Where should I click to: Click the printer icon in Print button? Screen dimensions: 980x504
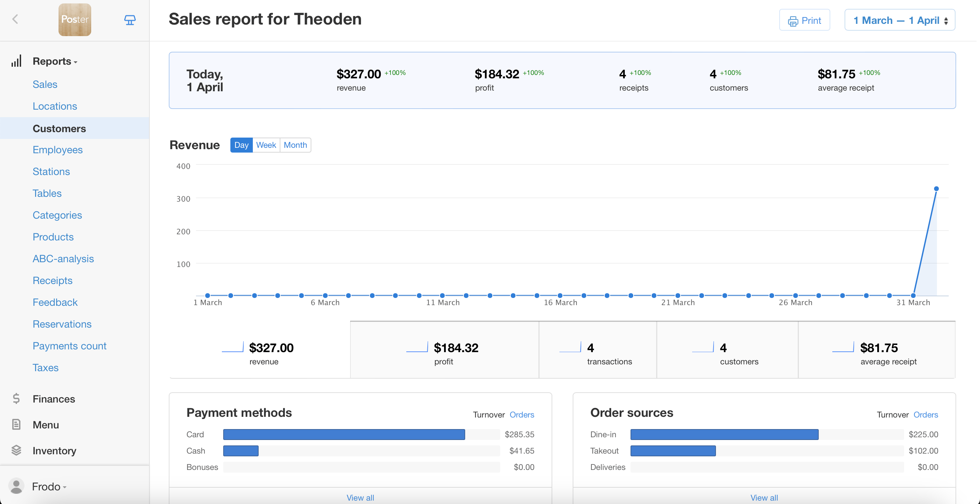click(793, 21)
